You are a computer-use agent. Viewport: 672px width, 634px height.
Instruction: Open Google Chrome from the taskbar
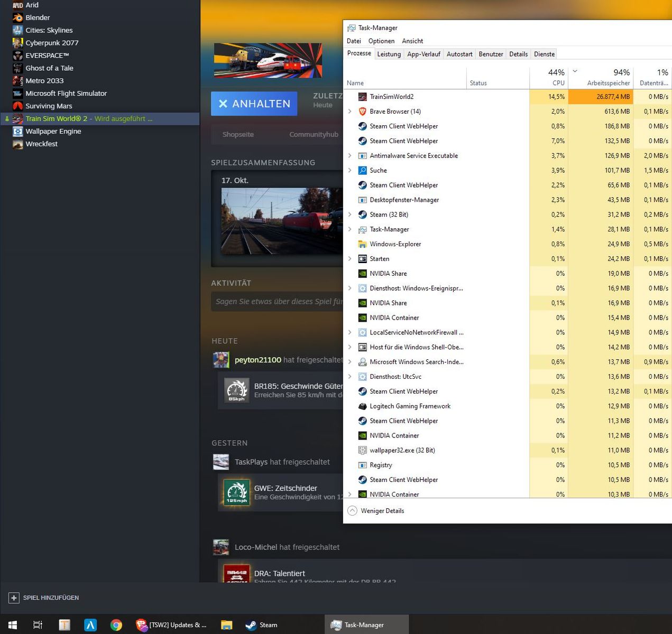tap(116, 625)
